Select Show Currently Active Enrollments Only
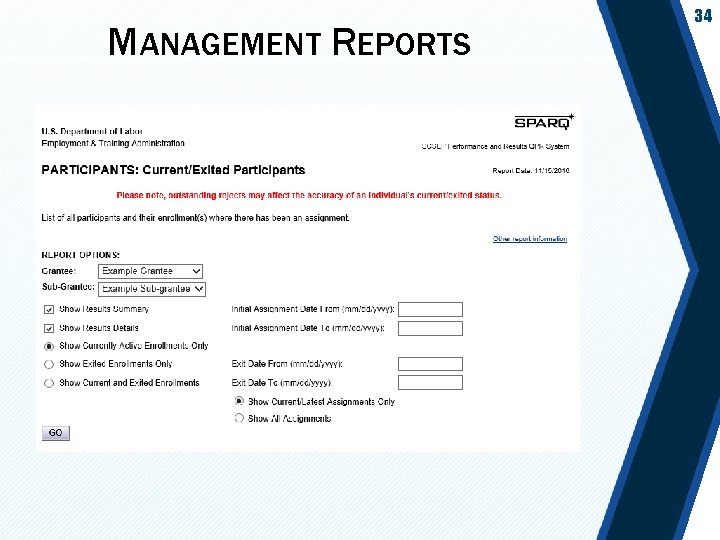Viewport: 720px width, 540px height. click(49, 346)
